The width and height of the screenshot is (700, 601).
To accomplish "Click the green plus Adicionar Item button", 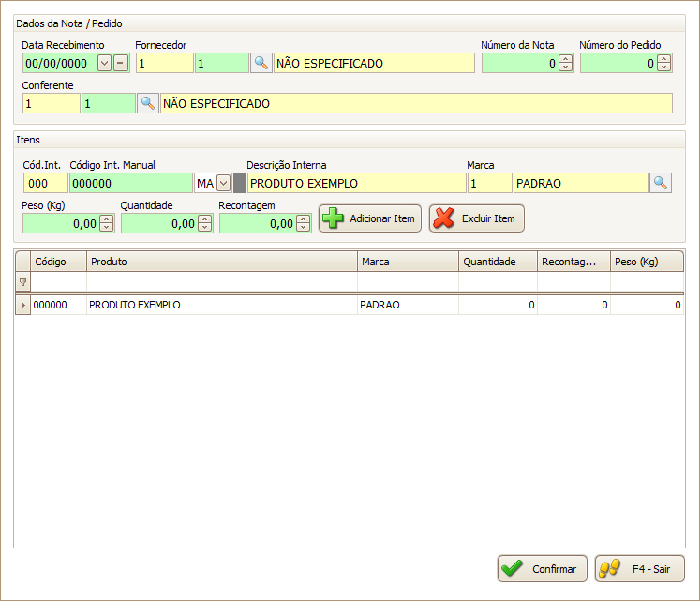I will pos(370,218).
